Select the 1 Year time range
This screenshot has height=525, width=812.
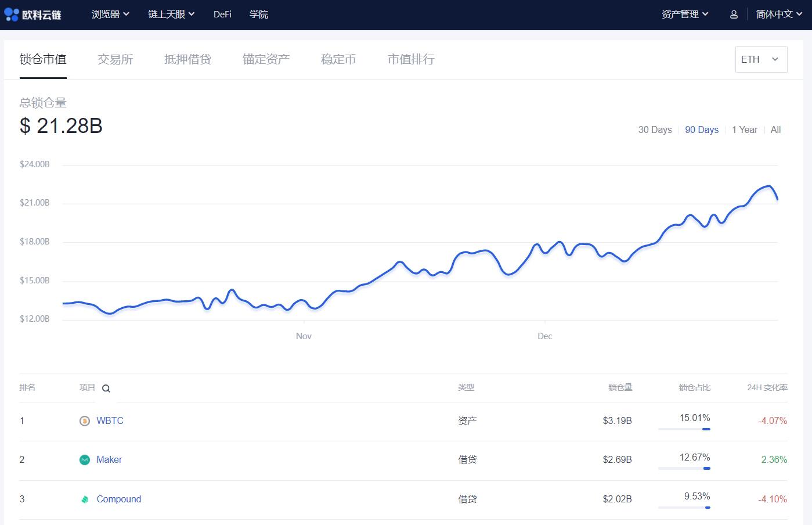[745, 130]
